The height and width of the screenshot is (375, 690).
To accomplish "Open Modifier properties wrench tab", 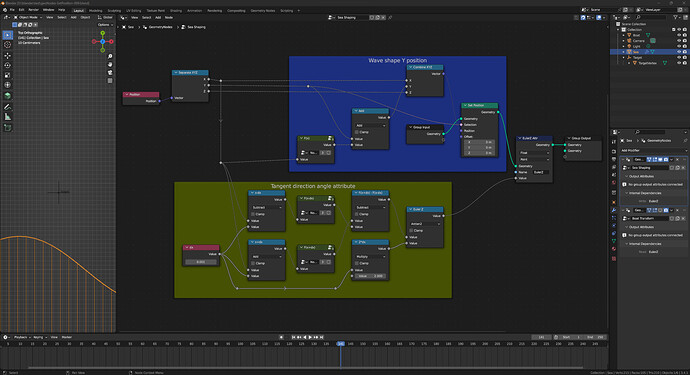I will [x=614, y=210].
